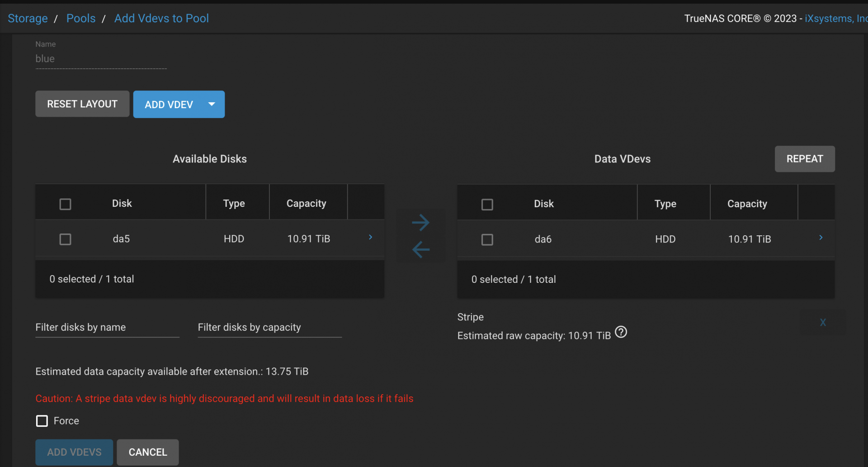Sort Data VDevs by Type column
The width and height of the screenshot is (868, 467).
[665, 204]
